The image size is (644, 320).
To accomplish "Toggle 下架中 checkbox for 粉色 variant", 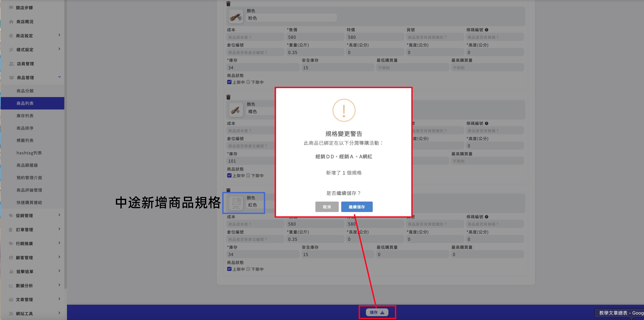I will click(248, 82).
